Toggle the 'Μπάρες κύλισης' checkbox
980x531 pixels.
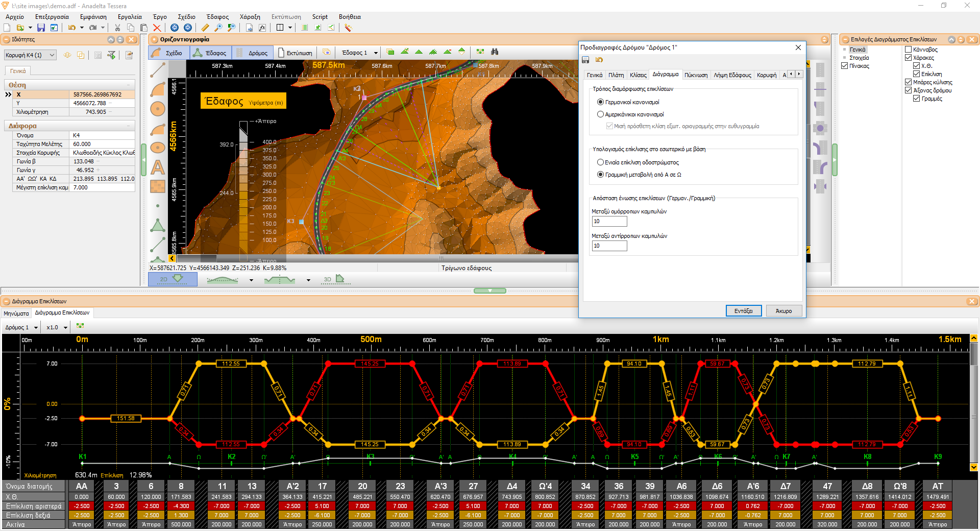click(908, 82)
